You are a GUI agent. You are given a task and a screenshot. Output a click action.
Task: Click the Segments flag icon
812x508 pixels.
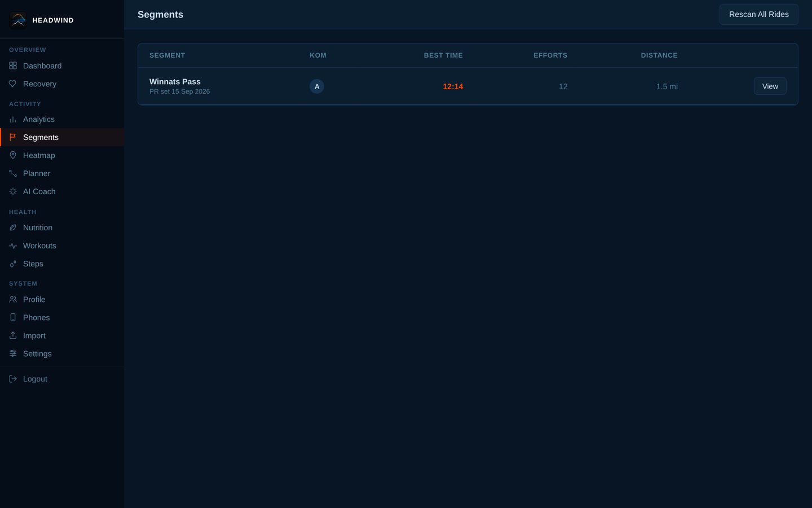pos(13,138)
